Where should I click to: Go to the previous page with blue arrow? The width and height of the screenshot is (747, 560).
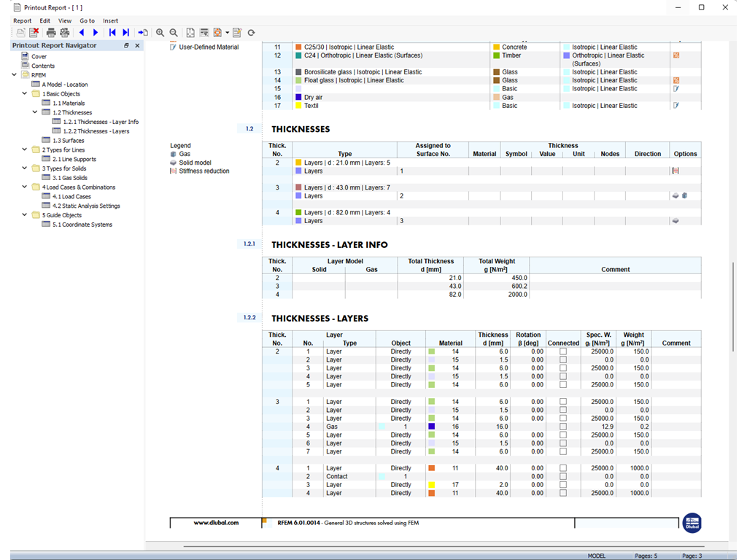pyautogui.click(x=82, y=33)
